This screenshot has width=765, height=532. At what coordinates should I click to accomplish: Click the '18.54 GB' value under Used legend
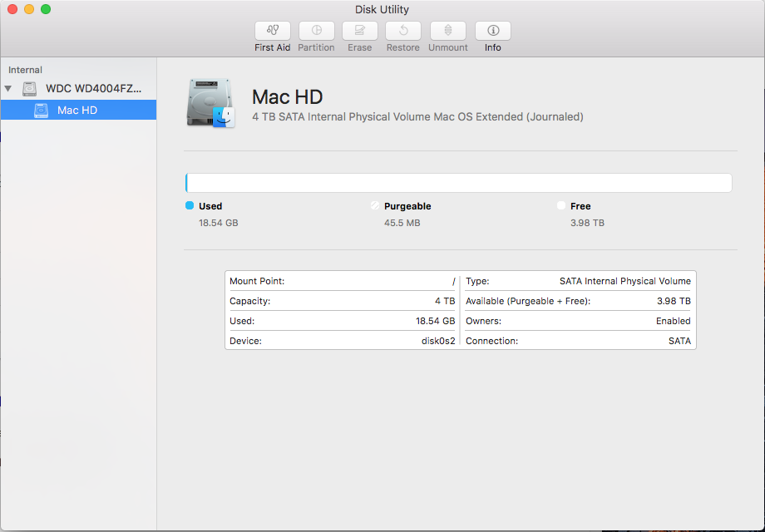click(x=219, y=223)
